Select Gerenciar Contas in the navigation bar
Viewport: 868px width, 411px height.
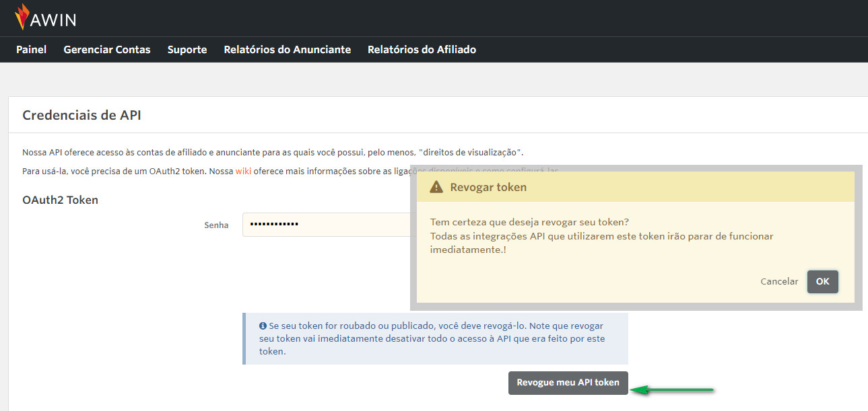point(106,49)
